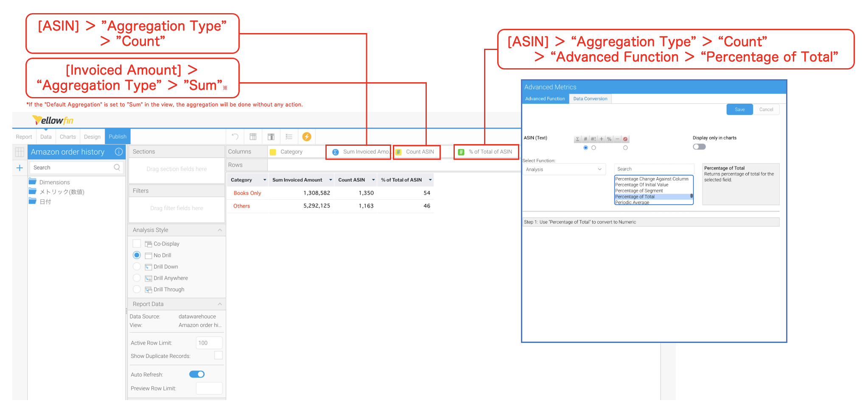The height and width of the screenshot is (412, 868).
Task: Tick the Co-Display checkbox
Action: [x=137, y=243]
